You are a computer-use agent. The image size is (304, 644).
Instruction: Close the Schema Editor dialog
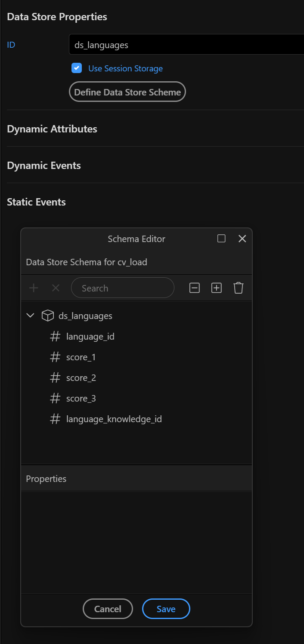coord(242,239)
